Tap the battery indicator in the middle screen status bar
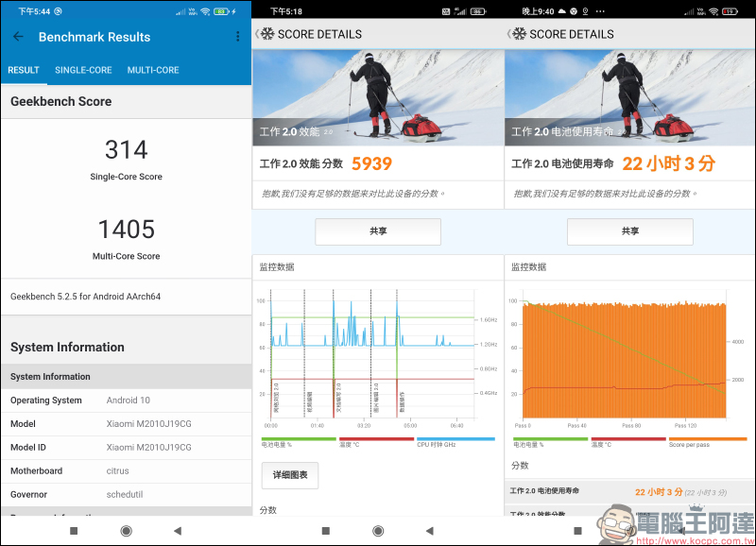756x546 pixels. click(x=478, y=11)
